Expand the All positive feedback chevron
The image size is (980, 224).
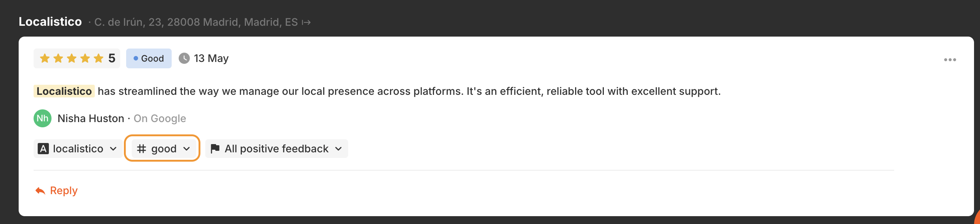pyautogui.click(x=338, y=148)
